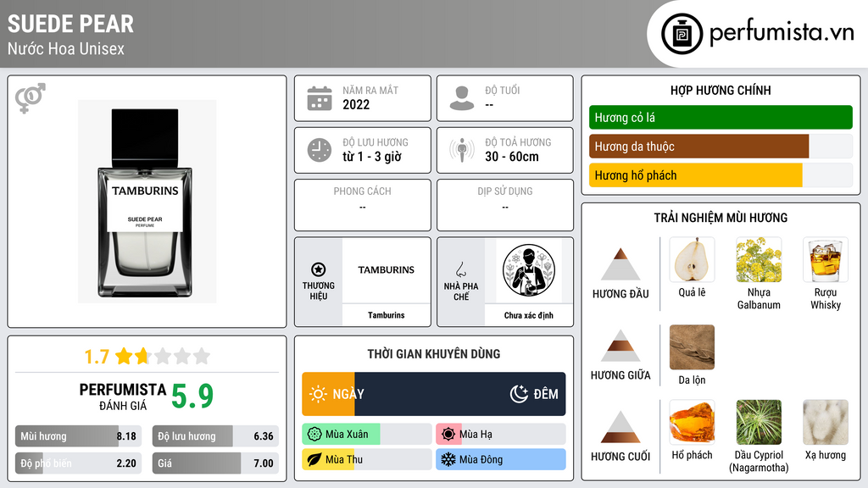This screenshot has height=488, width=868.
Task: Click the Chưa xác định perfumer caption
Action: point(529,315)
